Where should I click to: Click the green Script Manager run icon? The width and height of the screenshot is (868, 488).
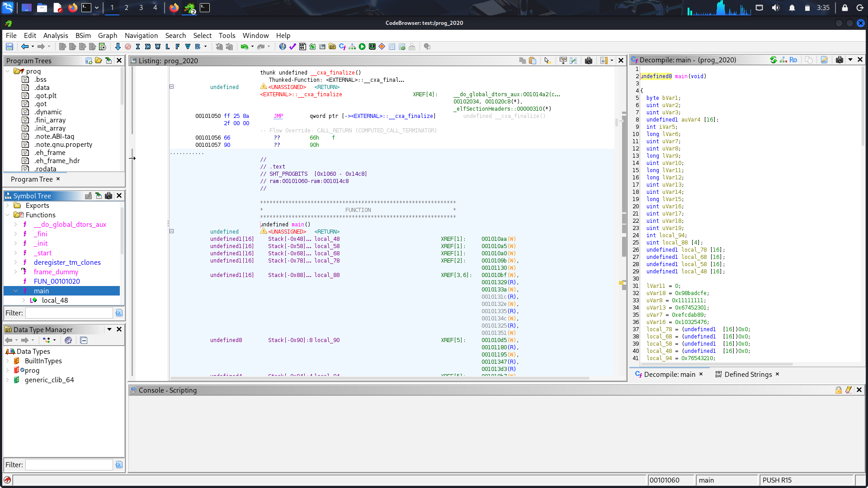coord(362,47)
